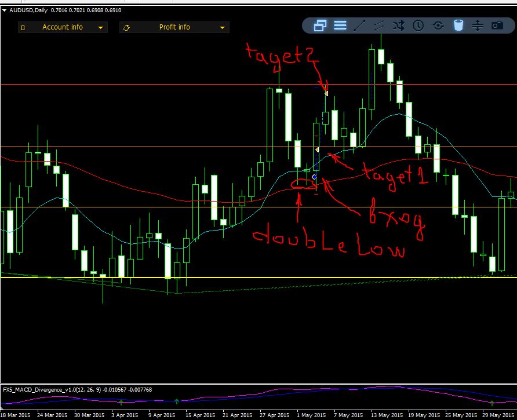Click the 24 Mar 2015 date label
Image resolution: width=517 pixels, height=420 pixels.
52,415
